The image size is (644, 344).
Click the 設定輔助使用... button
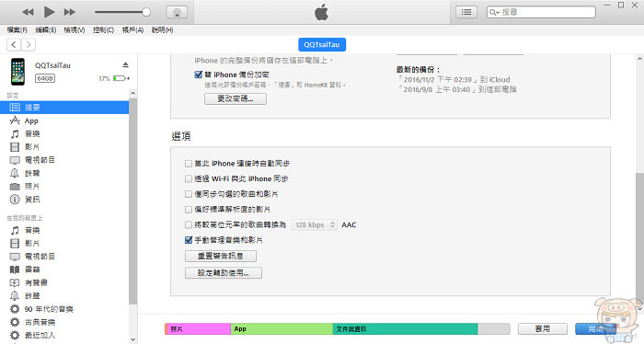tap(224, 273)
